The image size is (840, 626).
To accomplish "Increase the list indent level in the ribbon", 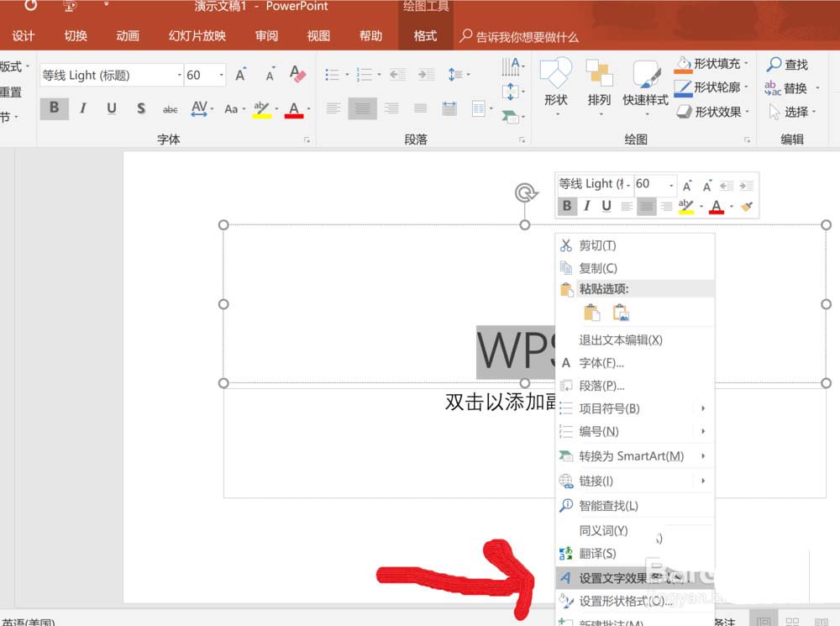I will pos(427,75).
